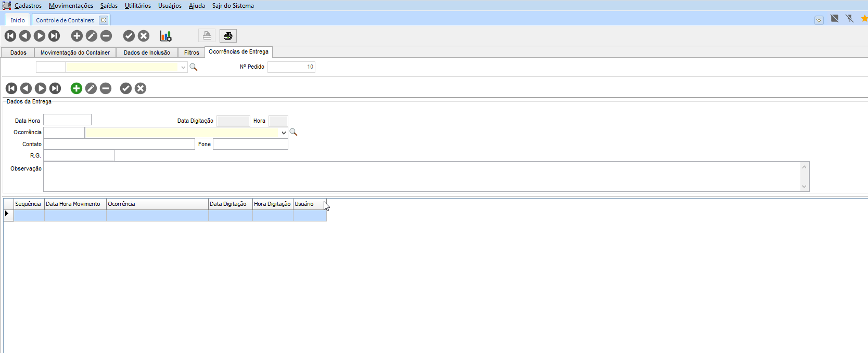Image resolution: width=868 pixels, height=353 pixels.
Task: Confirm changes with main toolbar checkmark
Action: tap(129, 36)
